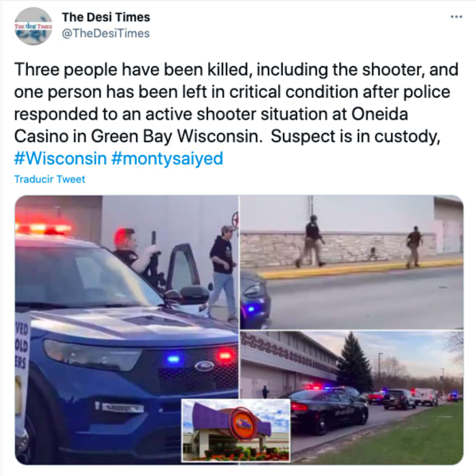Click The Desi Times display name
Viewport: 476px width, 476px height.
click(106, 17)
